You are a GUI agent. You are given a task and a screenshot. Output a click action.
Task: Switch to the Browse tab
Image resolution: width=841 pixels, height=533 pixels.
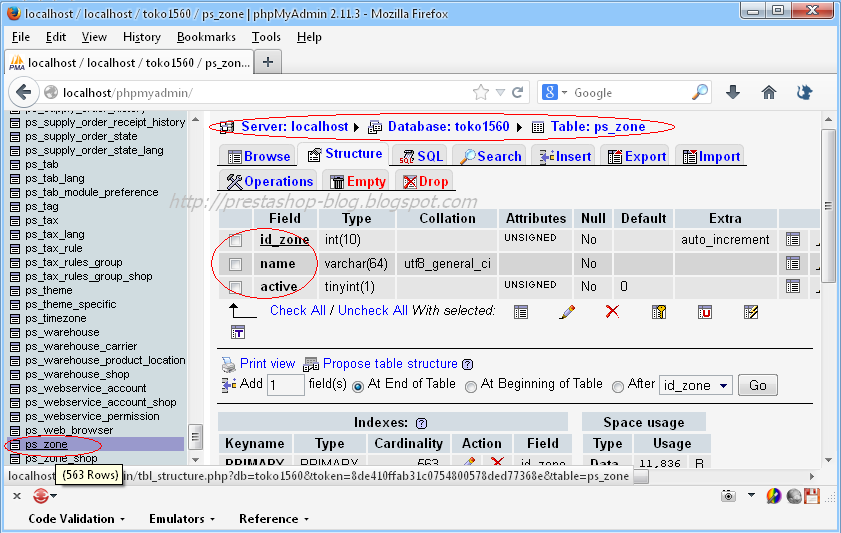[x=259, y=156]
